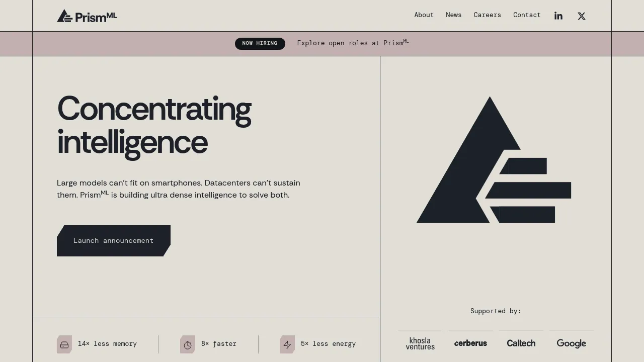Click the Supported by: label

[496, 311]
